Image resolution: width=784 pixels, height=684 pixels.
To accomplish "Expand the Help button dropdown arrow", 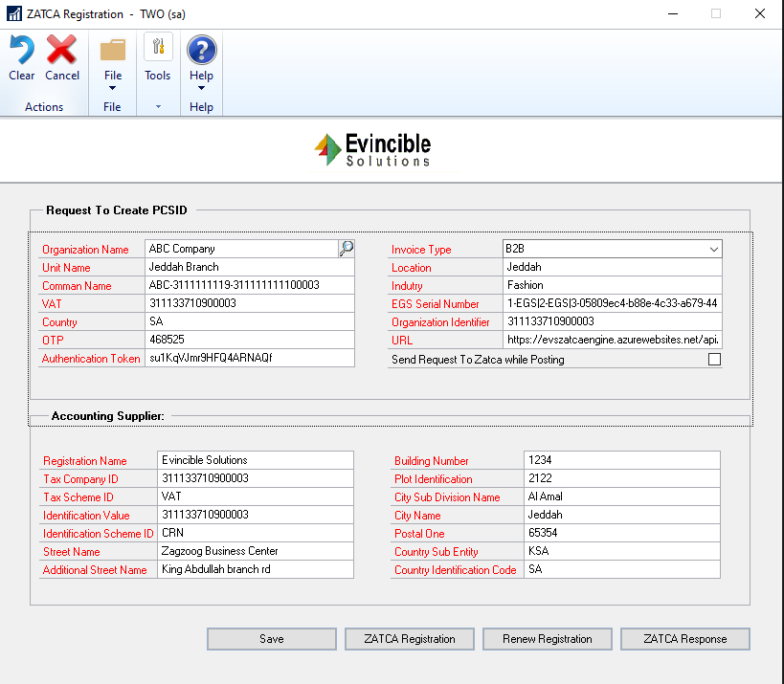I will 201,87.
